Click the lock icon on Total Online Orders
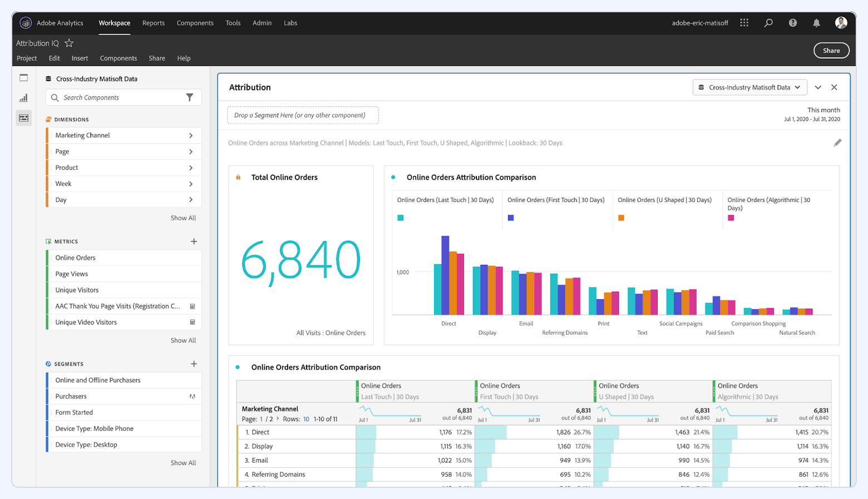Screen dimensions: 868x499 click(238, 177)
